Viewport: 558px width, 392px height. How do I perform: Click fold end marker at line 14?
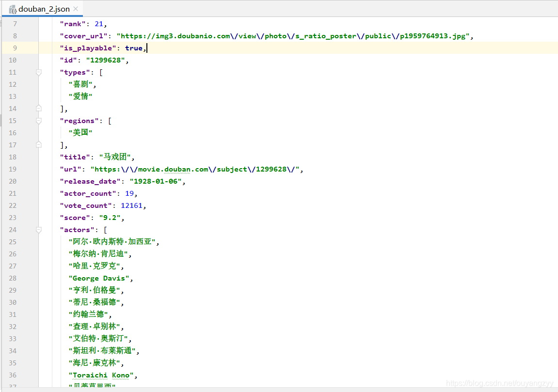point(39,108)
